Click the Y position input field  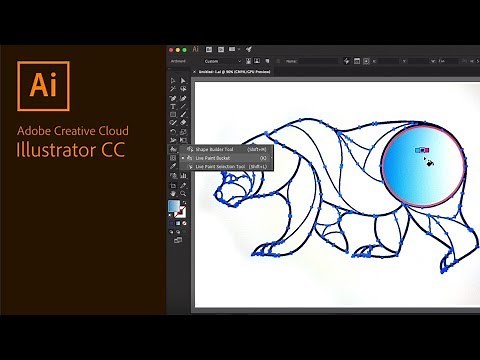419,61
